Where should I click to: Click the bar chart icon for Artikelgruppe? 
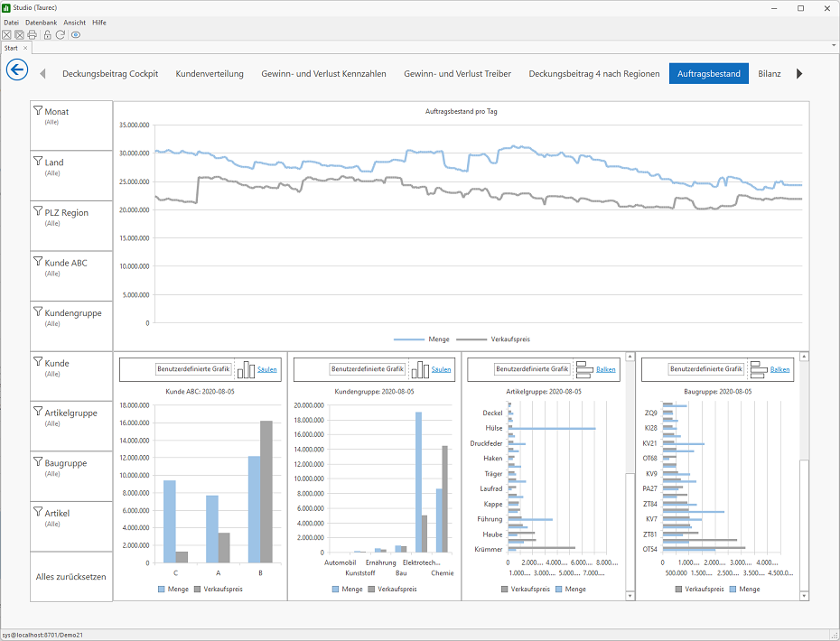tap(584, 369)
